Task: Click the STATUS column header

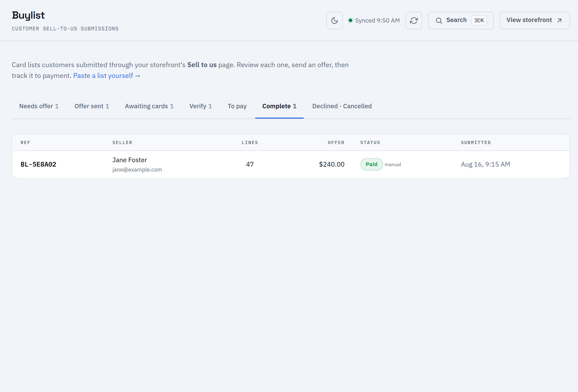Action: pyautogui.click(x=370, y=143)
